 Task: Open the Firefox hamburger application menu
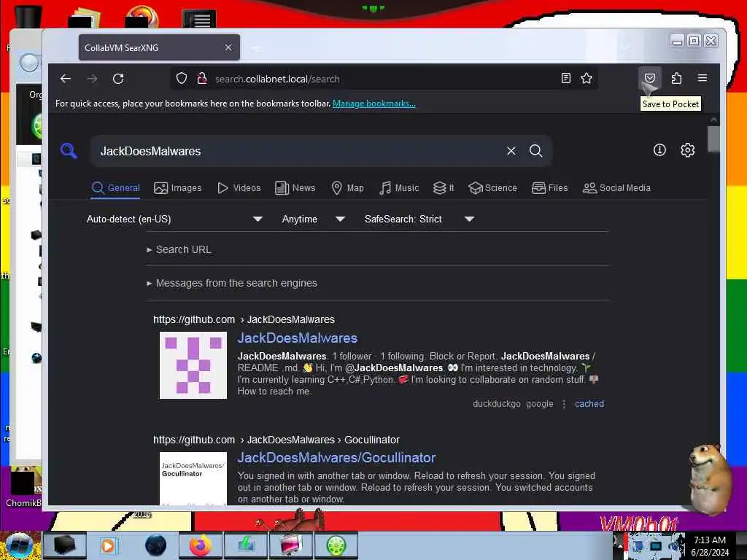[x=703, y=77]
